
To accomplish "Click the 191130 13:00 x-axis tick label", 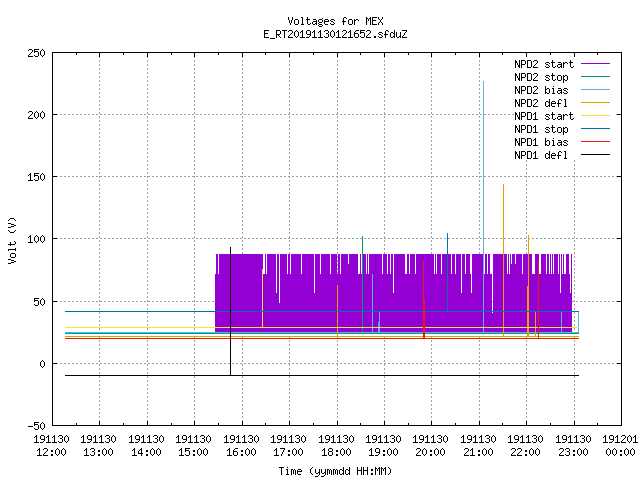I will [x=99, y=446].
